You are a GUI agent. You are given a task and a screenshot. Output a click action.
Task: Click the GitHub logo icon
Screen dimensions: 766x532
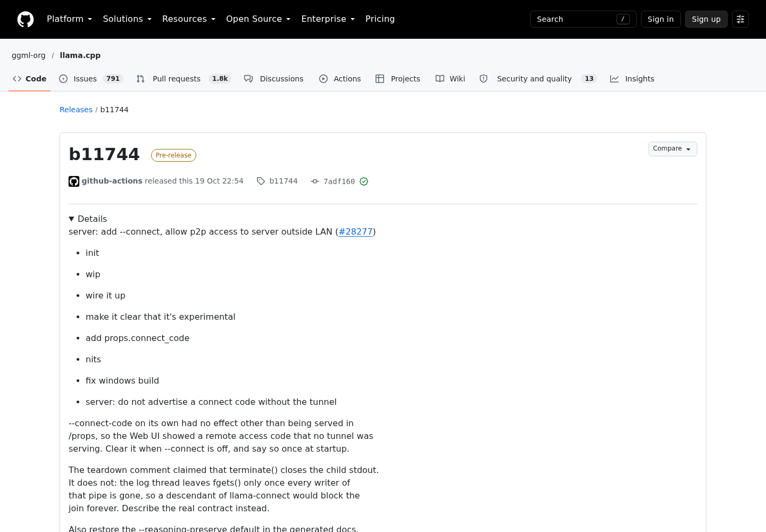[26, 19]
